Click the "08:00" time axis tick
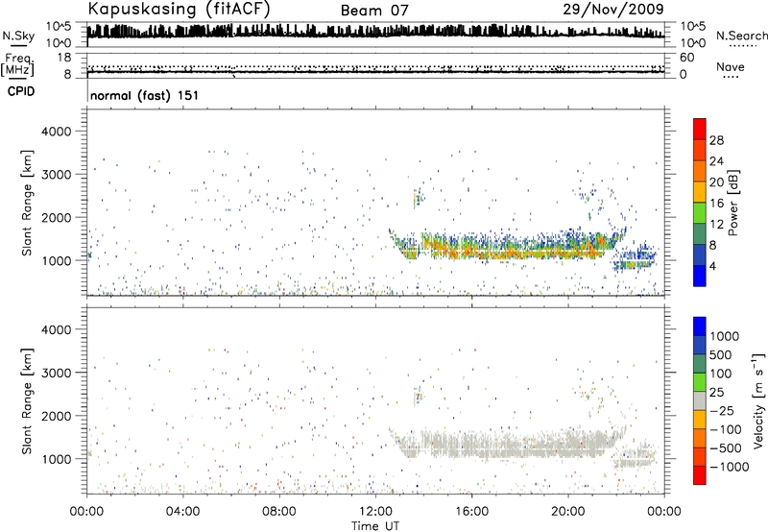Viewport: 768px width, 532px height. point(279,512)
